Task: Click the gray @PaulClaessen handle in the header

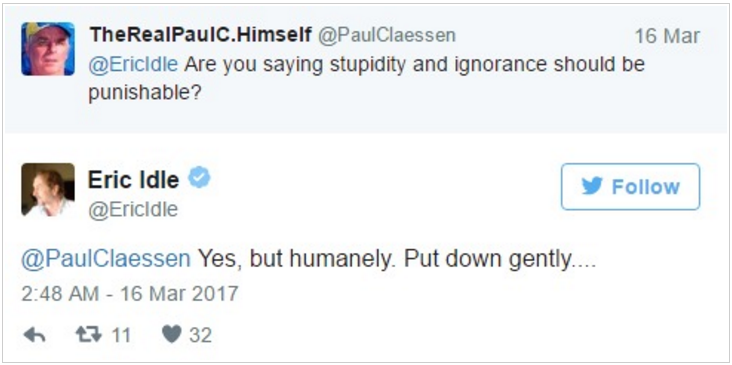Action: click(x=387, y=35)
